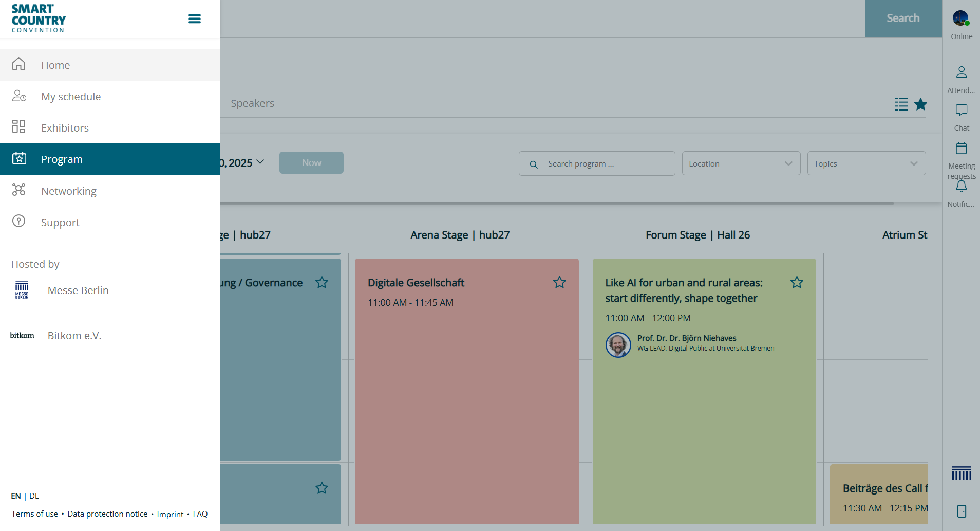Click the mobile device icon at bottom right
This screenshot has height=531, width=980.
pos(962,511)
